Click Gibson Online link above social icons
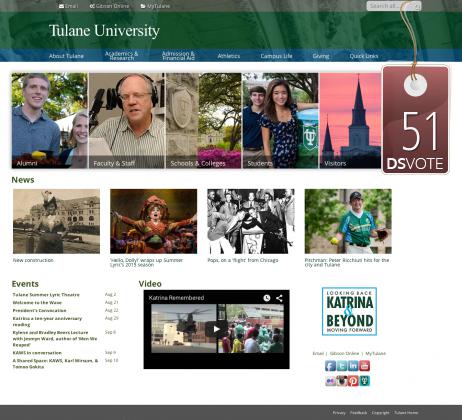Viewport: 462px width, 420px height. click(344, 353)
